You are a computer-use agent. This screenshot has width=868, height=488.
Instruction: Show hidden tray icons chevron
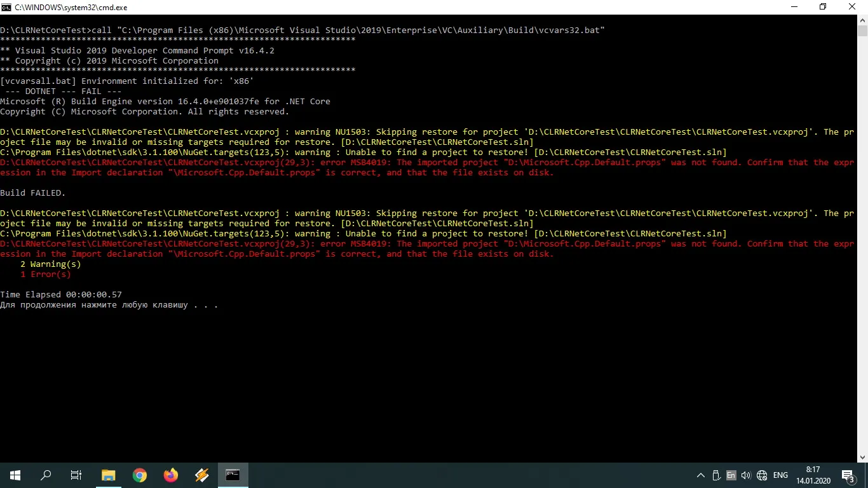[701, 475]
